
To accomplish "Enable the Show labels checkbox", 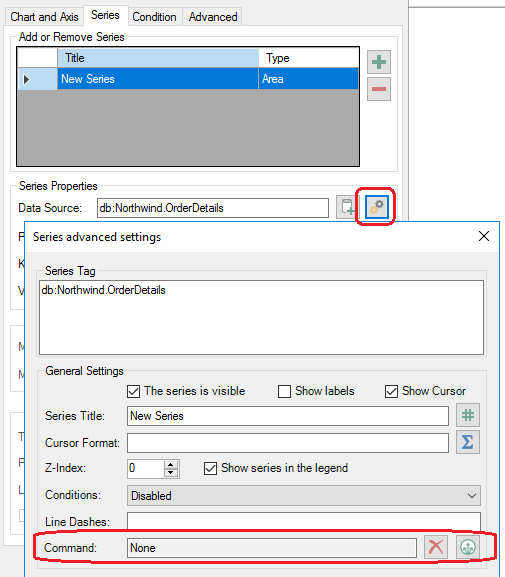I will click(284, 391).
